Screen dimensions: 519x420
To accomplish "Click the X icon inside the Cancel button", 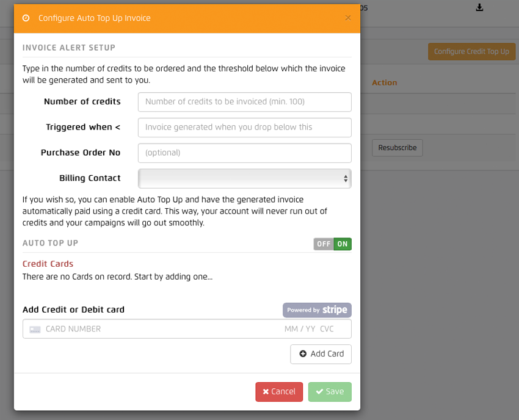I will pyautogui.click(x=266, y=392).
